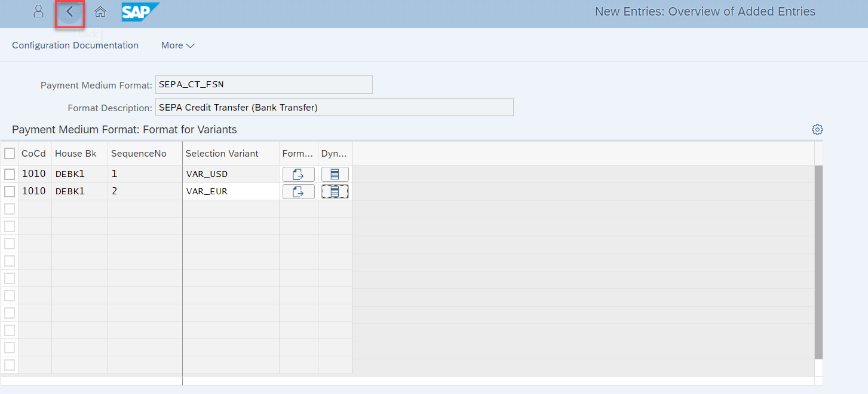This screenshot has height=394, width=868.
Task: Click the table's vertical scrollbar
Action: pos(818,262)
